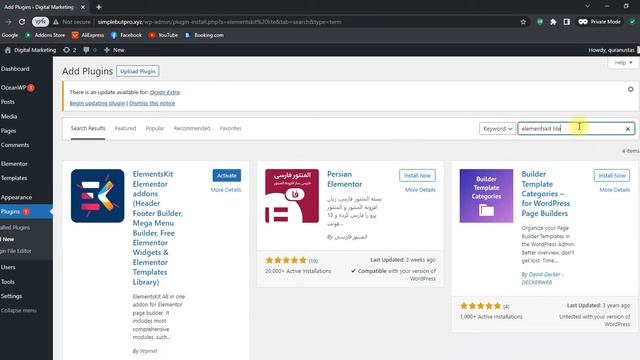Open the Addons Store bookmark

[x=45, y=36]
